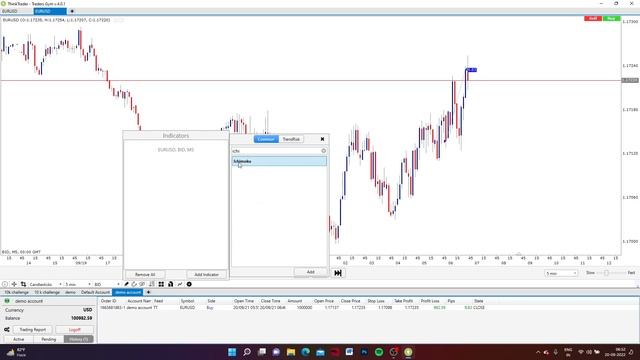This screenshot has width=640, height=360.
Task: Click the refresh arrow toolbar icon
Action: (x=134, y=284)
